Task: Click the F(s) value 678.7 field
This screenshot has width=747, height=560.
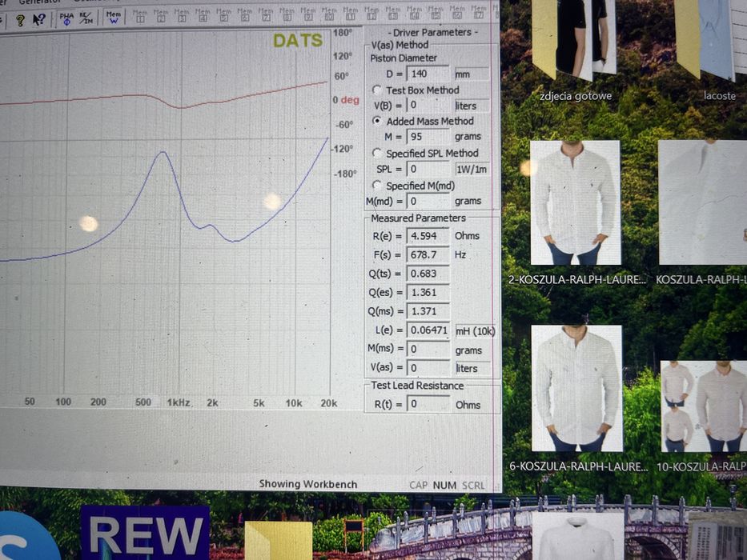Action: (x=428, y=254)
